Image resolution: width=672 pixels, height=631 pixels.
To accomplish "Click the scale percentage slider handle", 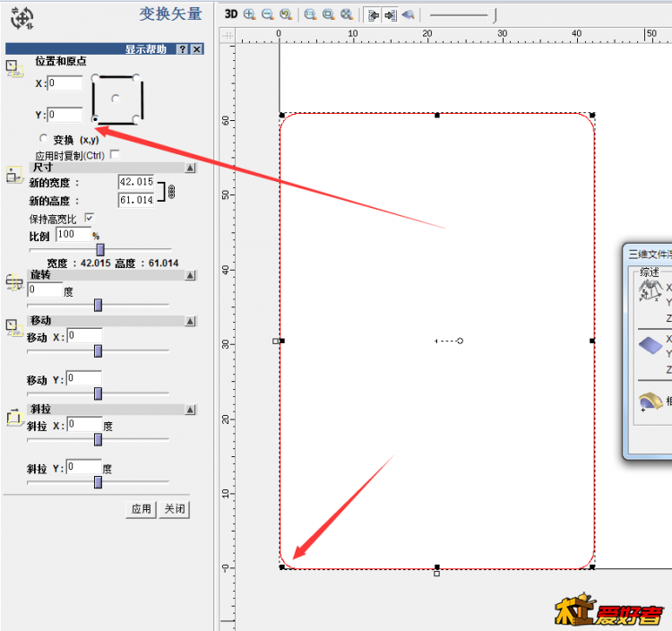I will (100, 249).
